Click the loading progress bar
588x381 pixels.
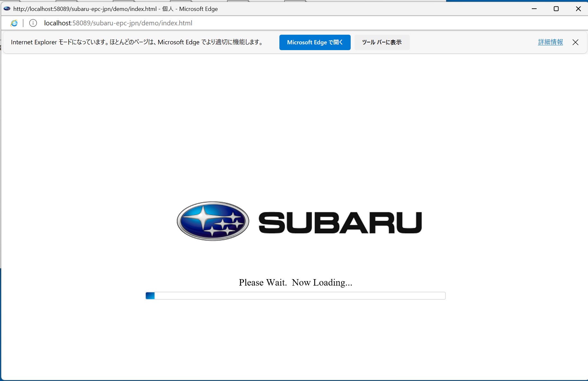pyautogui.click(x=295, y=296)
